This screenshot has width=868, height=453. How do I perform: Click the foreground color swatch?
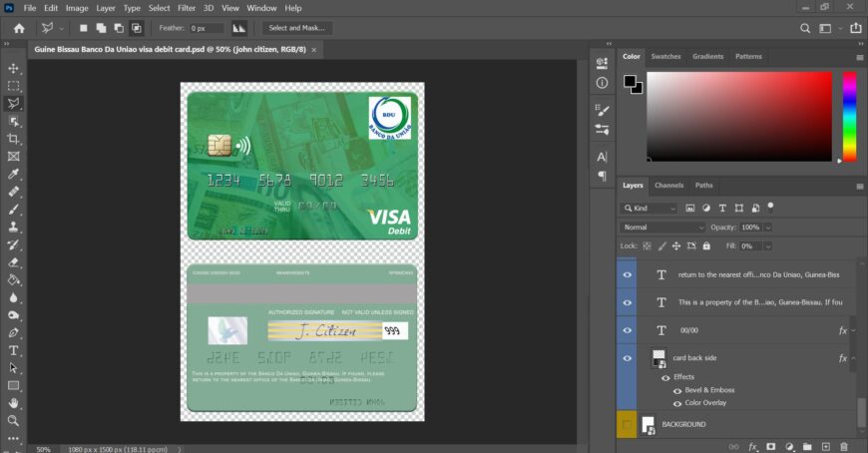coord(630,82)
